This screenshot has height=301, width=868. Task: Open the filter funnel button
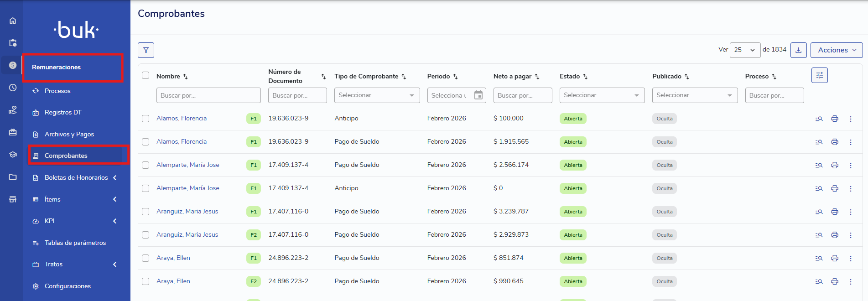146,50
